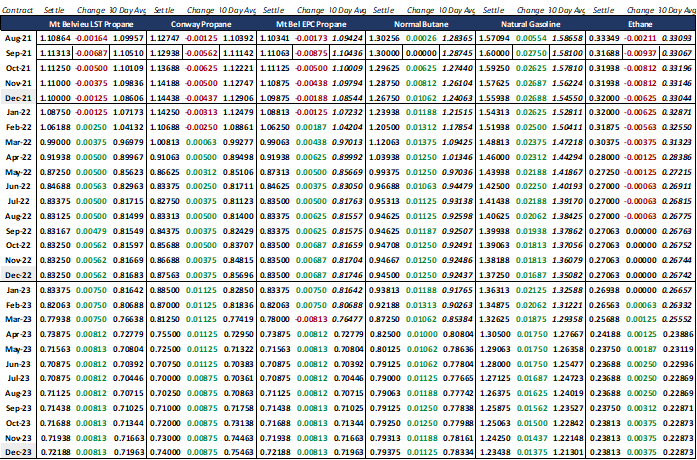
Task: Click Jul-23 Conway Propane settle 0.70000
Action: (x=165, y=378)
